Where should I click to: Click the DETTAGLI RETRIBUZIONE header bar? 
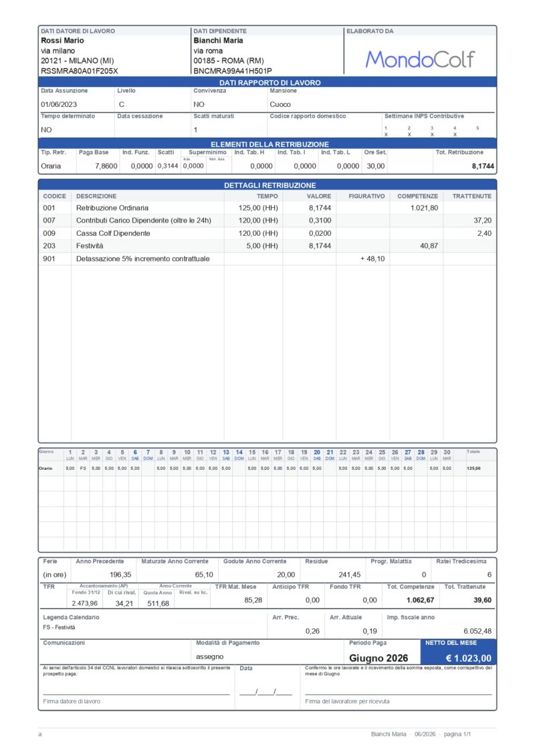[x=267, y=185]
